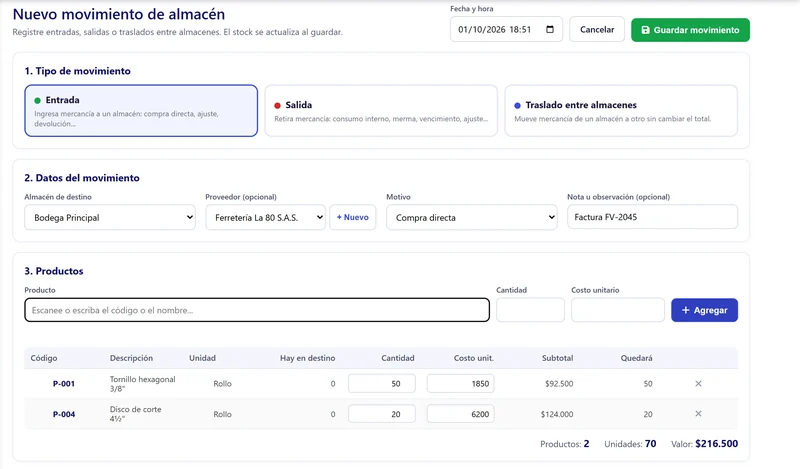Click the Código column header
The height and width of the screenshot is (469, 800).
click(44, 358)
